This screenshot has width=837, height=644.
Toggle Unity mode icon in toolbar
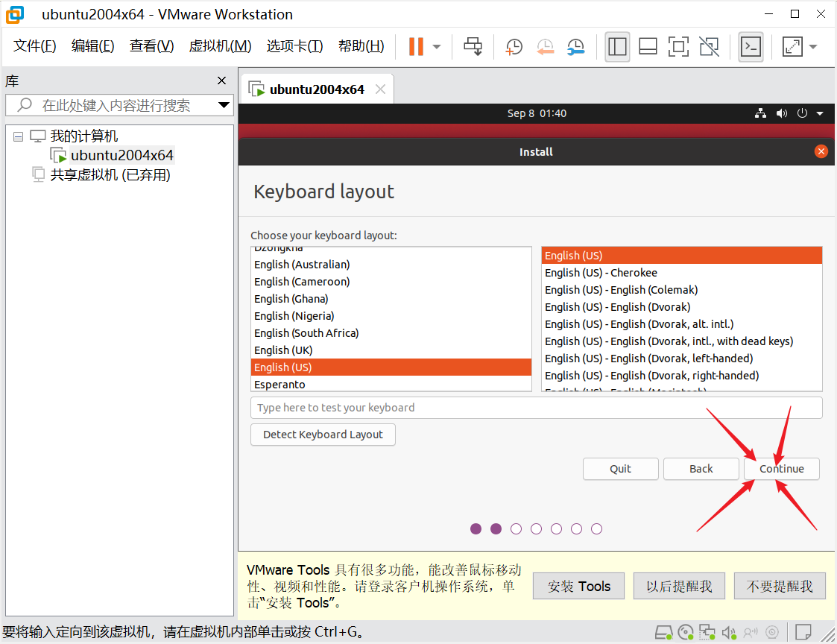tap(709, 46)
